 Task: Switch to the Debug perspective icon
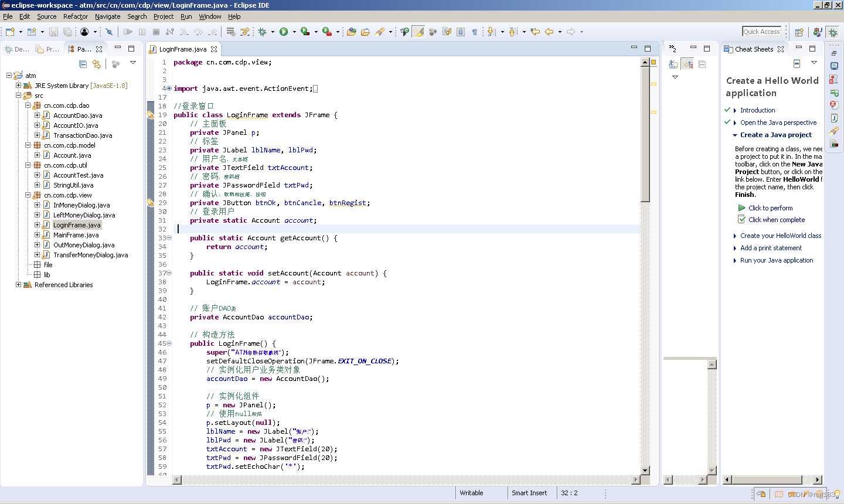pyautogui.click(x=833, y=32)
